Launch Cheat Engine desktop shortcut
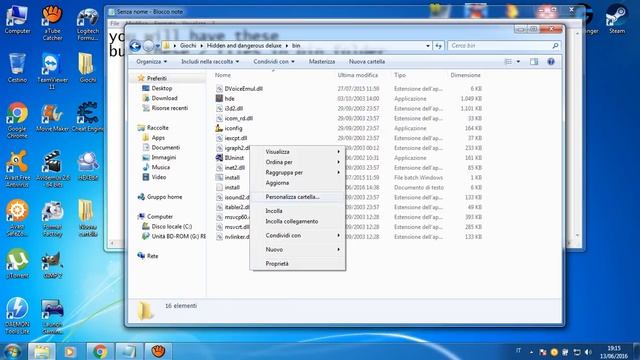 (87, 118)
